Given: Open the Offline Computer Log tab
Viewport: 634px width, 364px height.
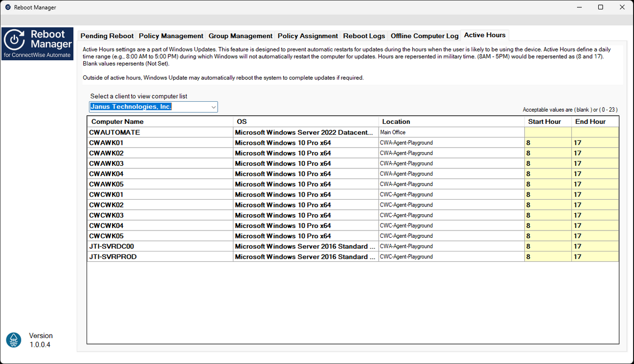Looking at the screenshot, I should [424, 35].
